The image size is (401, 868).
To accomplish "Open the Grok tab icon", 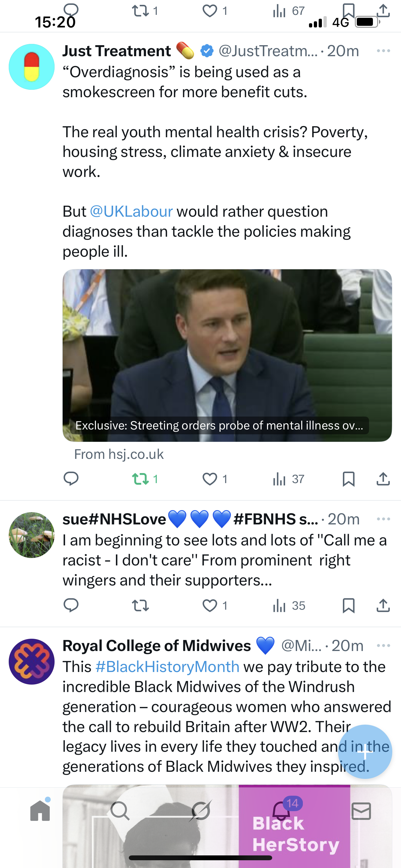I will tap(201, 811).
